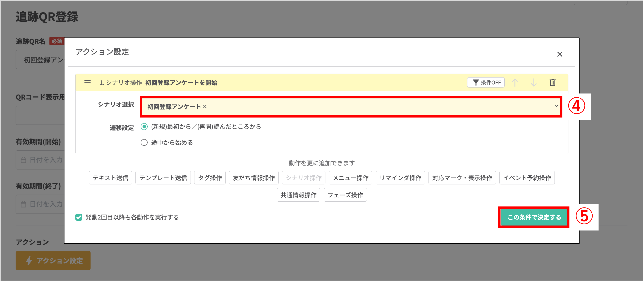The height and width of the screenshot is (282, 644).
Task: Delete action with the trash icon
Action: point(553,83)
